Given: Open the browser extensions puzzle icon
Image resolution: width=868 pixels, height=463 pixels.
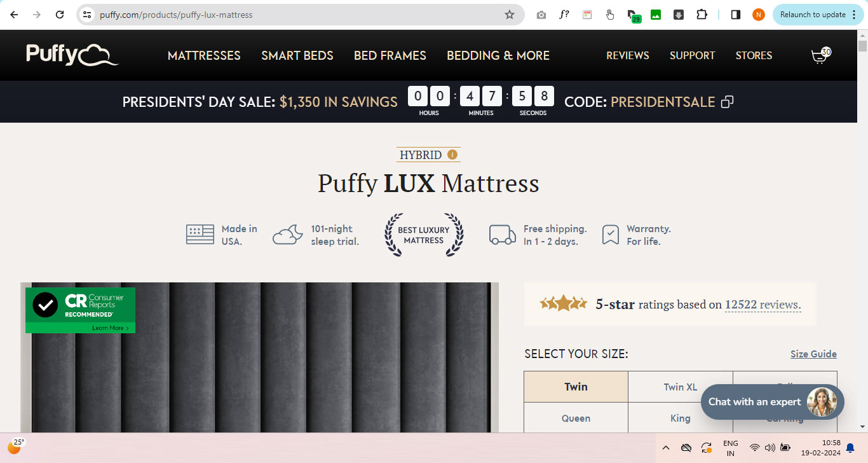Looking at the screenshot, I should (702, 15).
